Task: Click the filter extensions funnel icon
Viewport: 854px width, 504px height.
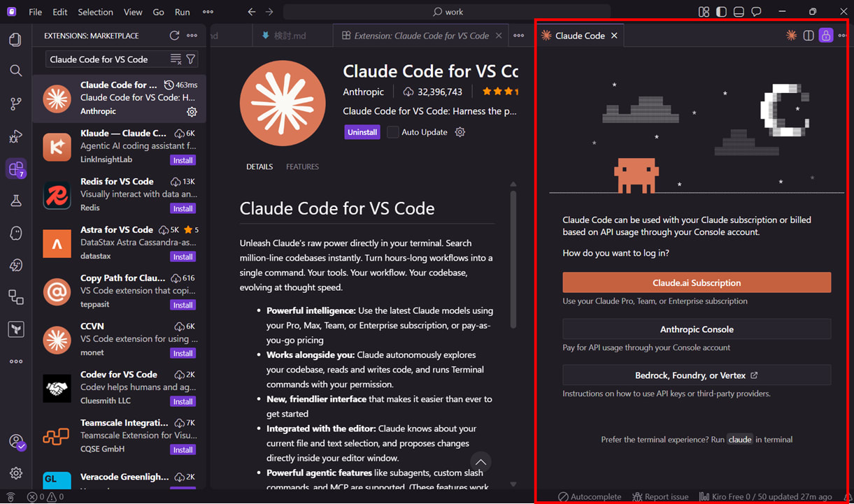Action: (191, 59)
